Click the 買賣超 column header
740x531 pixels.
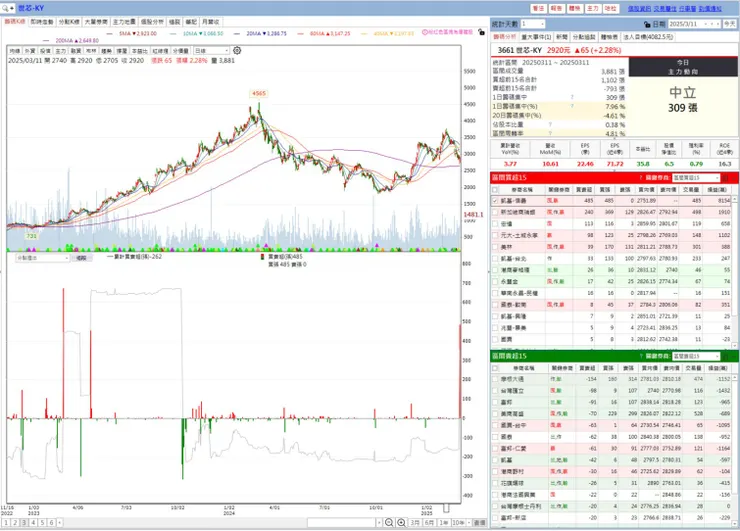click(x=583, y=189)
